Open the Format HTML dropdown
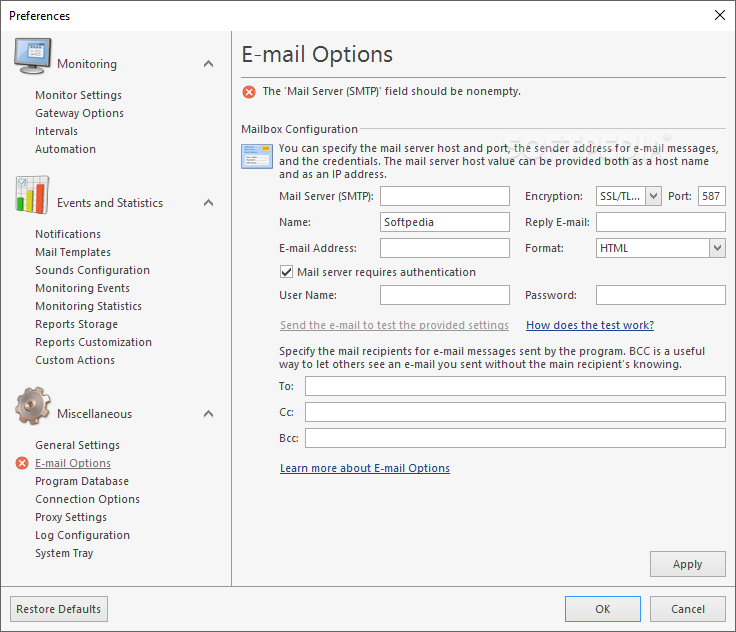Viewport: 736px width, 632px height. tap(717, 248)
